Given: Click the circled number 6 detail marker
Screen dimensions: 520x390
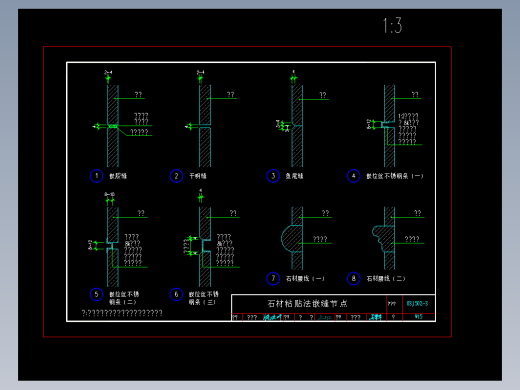Looking at the screenshot, I should tap(176, 294).
